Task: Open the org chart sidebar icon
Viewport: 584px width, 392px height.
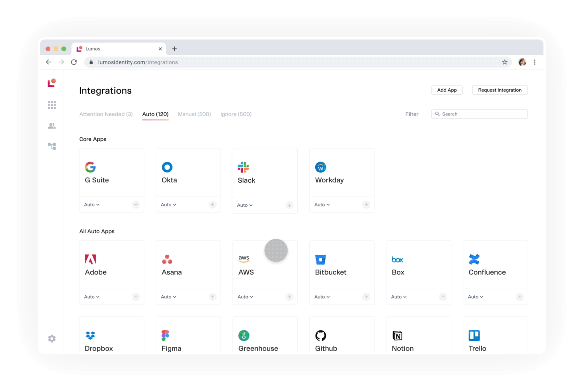Action: click(x=52, y=146)
